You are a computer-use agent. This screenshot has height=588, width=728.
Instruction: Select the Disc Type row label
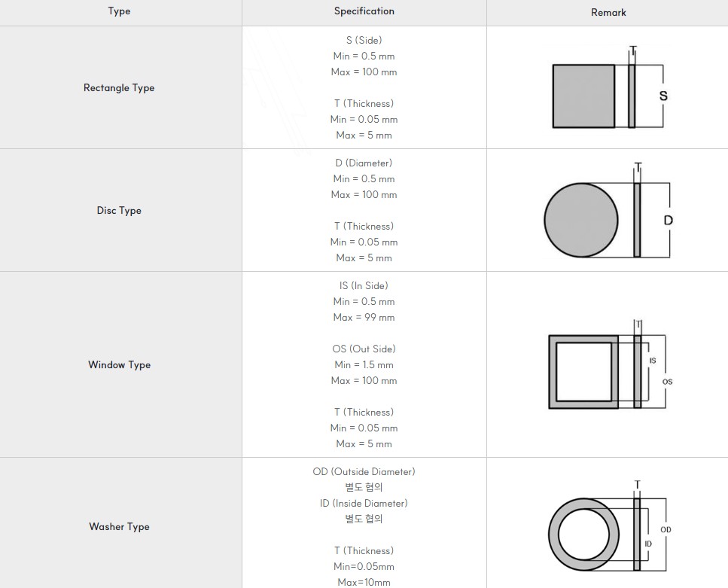[x=119, y=210]
